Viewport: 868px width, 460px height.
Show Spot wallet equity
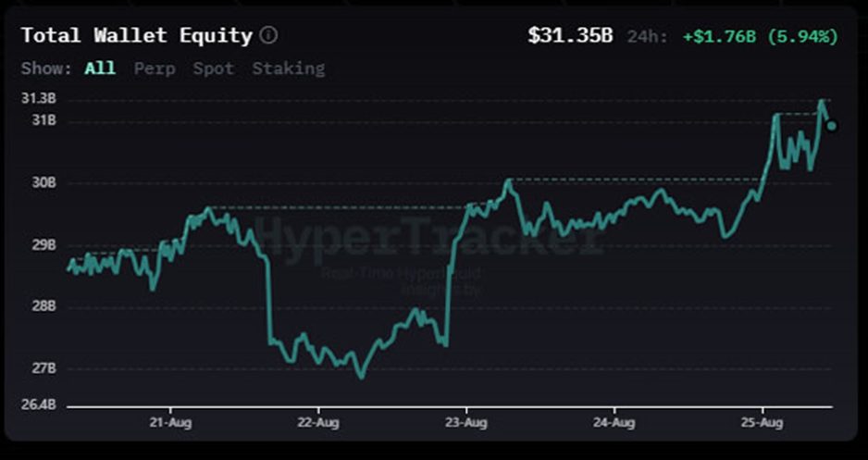[214, 68]
